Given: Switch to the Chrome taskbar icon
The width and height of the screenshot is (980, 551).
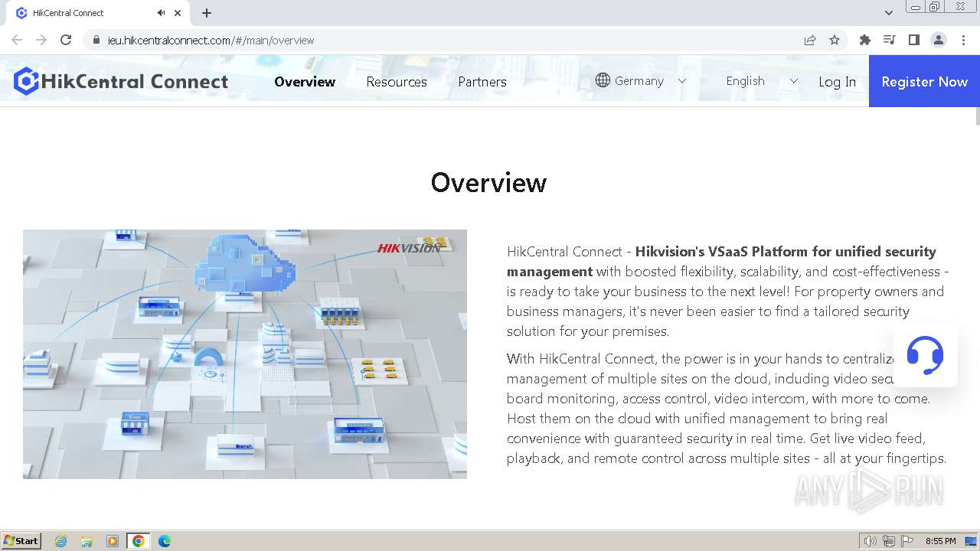Looking at the screenshot, I should [139, 541].
